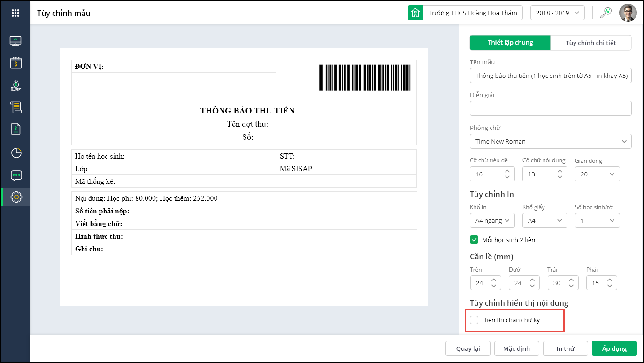Open the pie chart reports icon
The height and width of the screenshot is (363, 644).
tap(16, 152)
